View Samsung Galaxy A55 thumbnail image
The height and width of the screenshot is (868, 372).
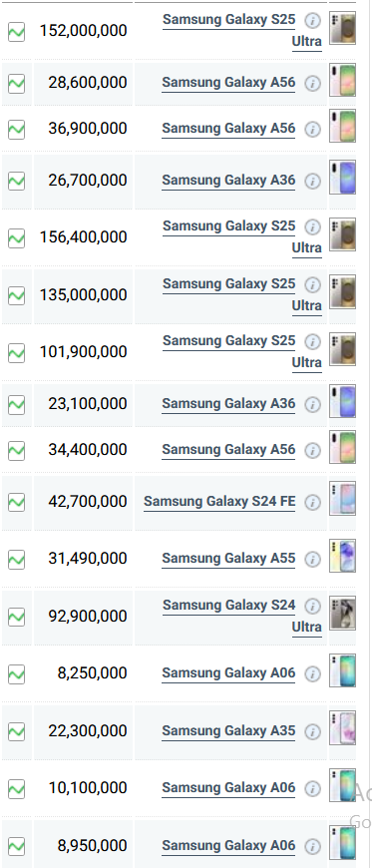343,556
